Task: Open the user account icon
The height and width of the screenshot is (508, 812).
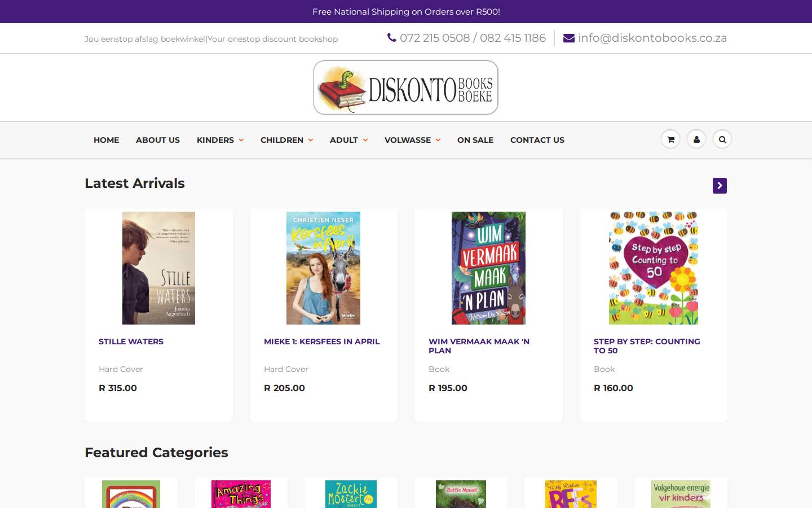Action: [696, 139]
